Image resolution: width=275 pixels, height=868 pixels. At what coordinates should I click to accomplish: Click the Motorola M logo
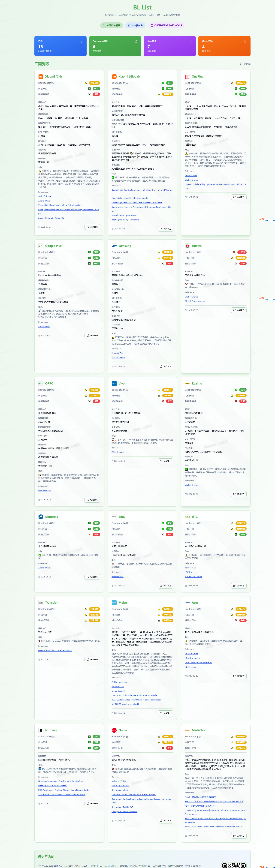[41, 517]
